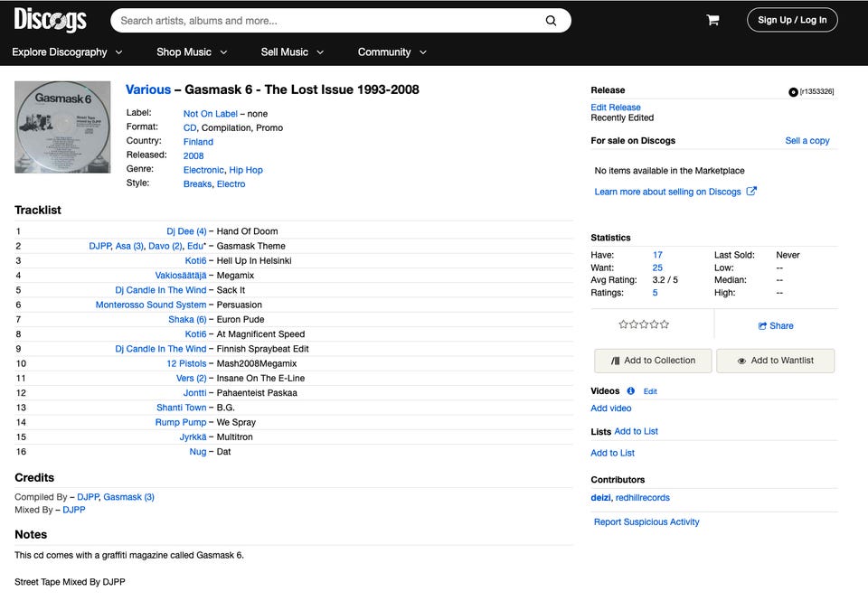Open the Gasmask 6 cover thumbnail

point(62,127)
